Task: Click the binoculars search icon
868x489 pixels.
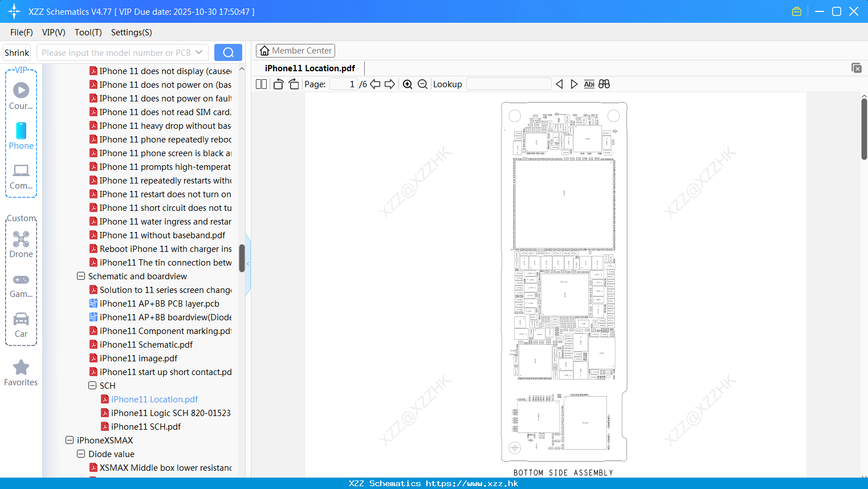Action: 604,84
